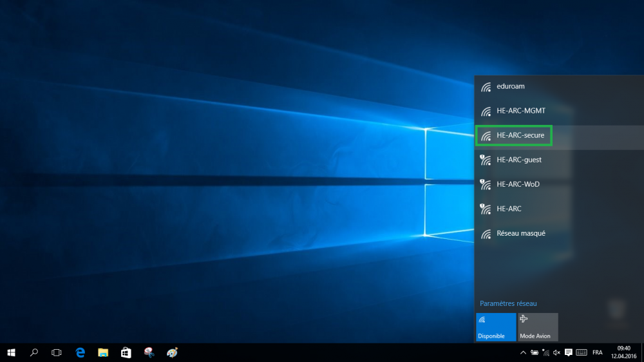Image resolution: width=644 pixels, height=362 pixels.
Task: Open the Paint palette taskbar icon
Action: coord(172,352)
